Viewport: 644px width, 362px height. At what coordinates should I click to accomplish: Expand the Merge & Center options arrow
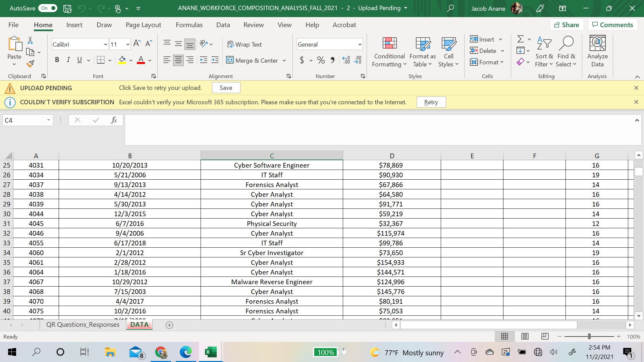point(284,61)
